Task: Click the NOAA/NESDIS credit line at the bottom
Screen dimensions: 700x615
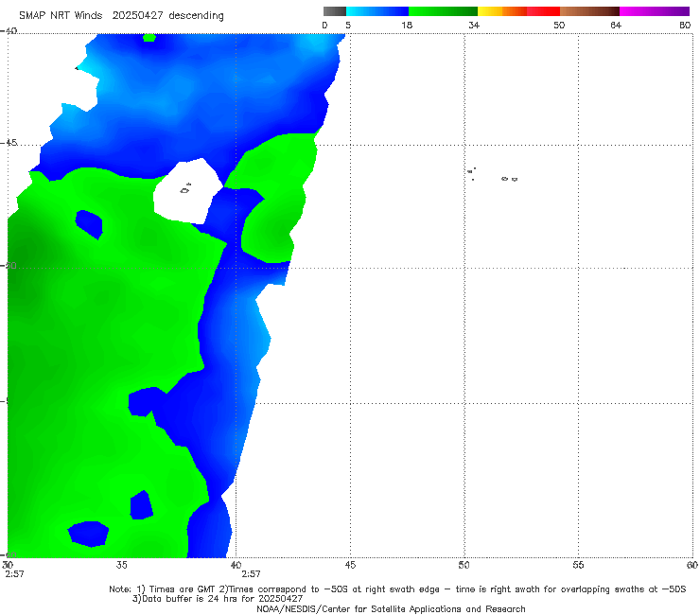Action: click(x=391, y=608)
